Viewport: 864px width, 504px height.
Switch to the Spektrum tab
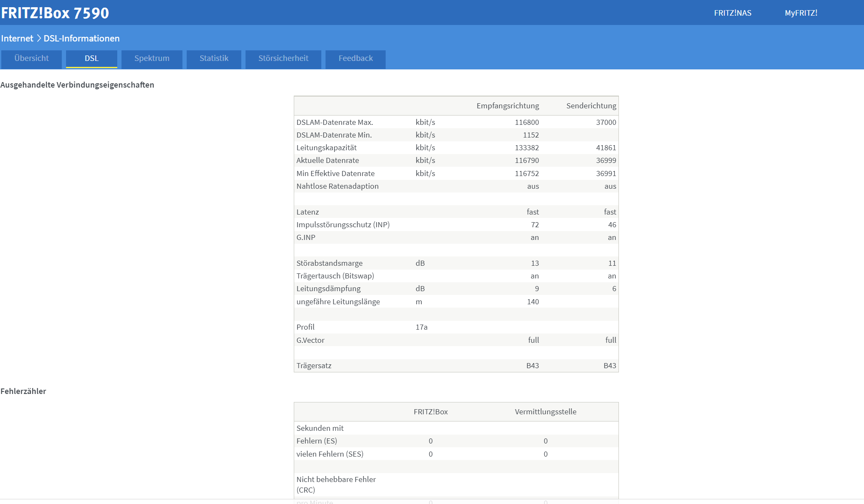tap(152, 58)
